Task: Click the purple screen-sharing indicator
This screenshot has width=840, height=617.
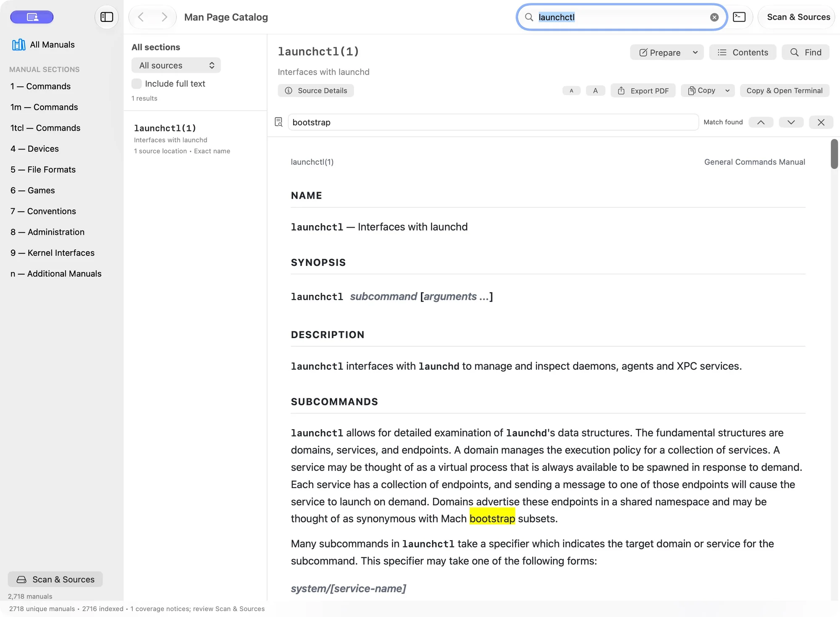Action: [x=32, y=17]
